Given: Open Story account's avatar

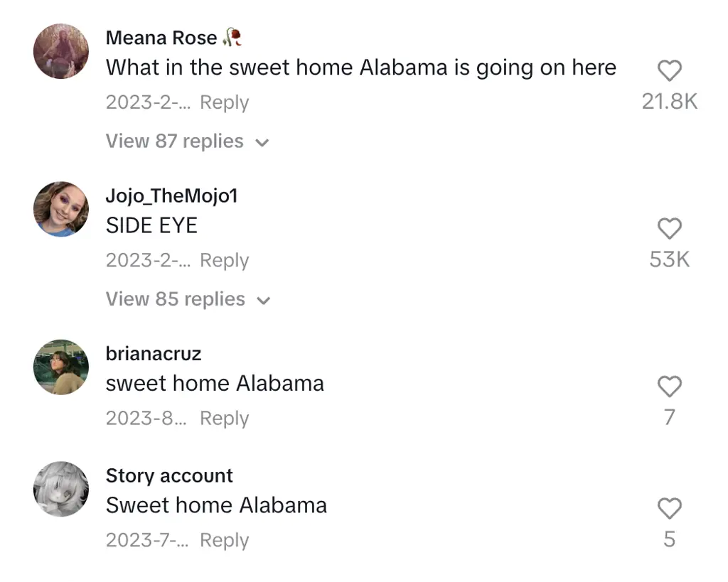Looking at the screenshot, I should (x=61, y=489).
